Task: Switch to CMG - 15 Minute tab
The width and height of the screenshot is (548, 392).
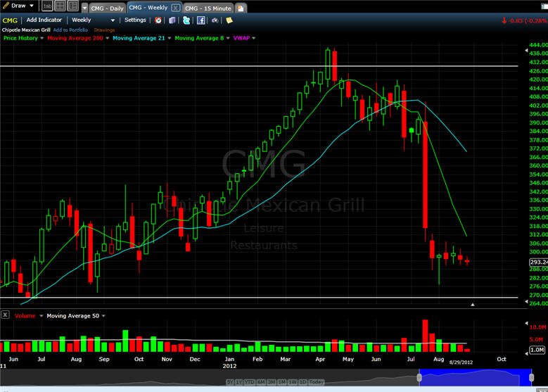Action: (x=208, y=8)
